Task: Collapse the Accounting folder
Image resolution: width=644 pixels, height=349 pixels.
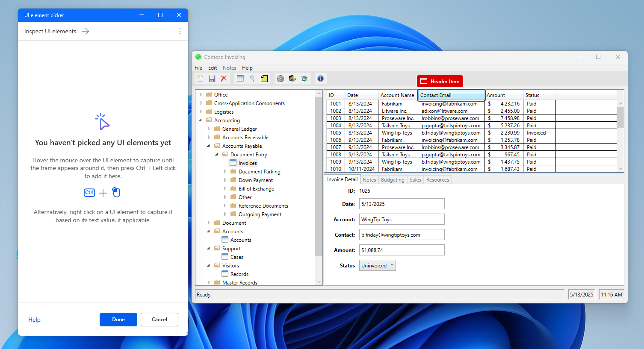Action: point(200,120)
